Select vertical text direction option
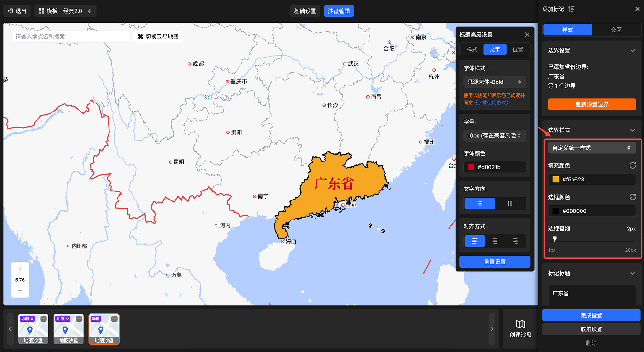 tap(510, 203)
